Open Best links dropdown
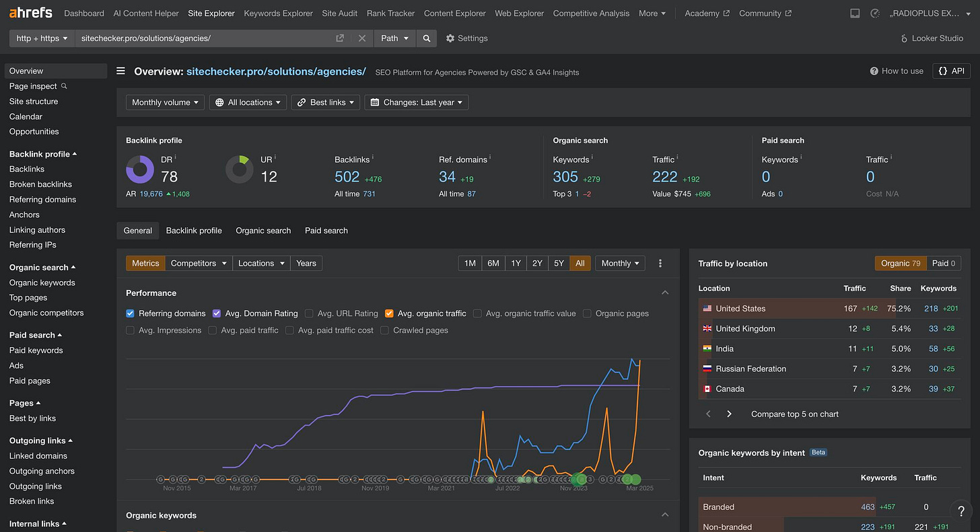This screenshot has height=532, width=980. tap(326, 102)
